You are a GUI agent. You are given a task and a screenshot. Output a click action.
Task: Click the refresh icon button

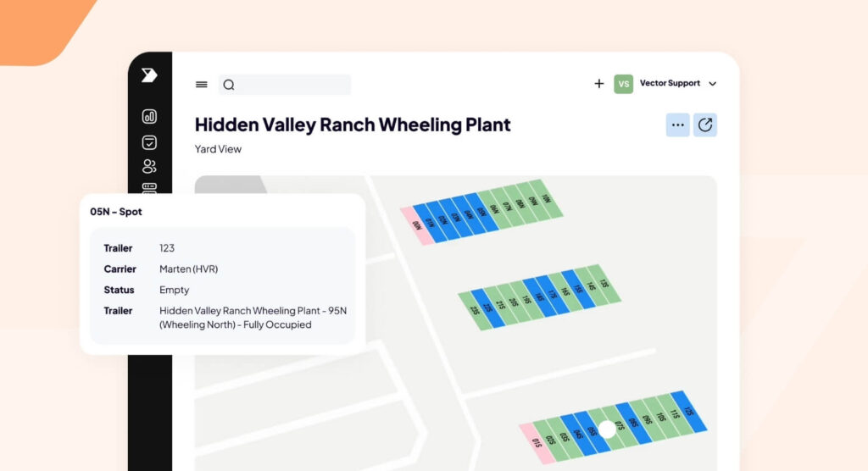pyautogui.click(x=705, y=125)
